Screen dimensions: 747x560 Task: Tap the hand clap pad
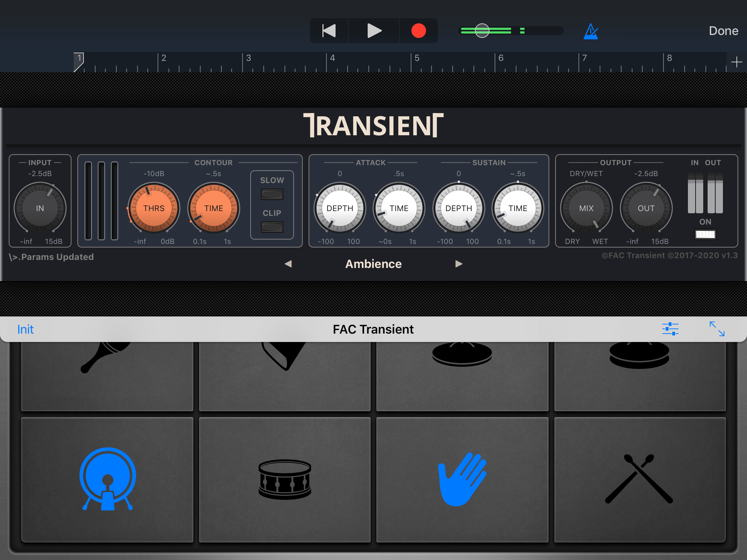[462, 479]
